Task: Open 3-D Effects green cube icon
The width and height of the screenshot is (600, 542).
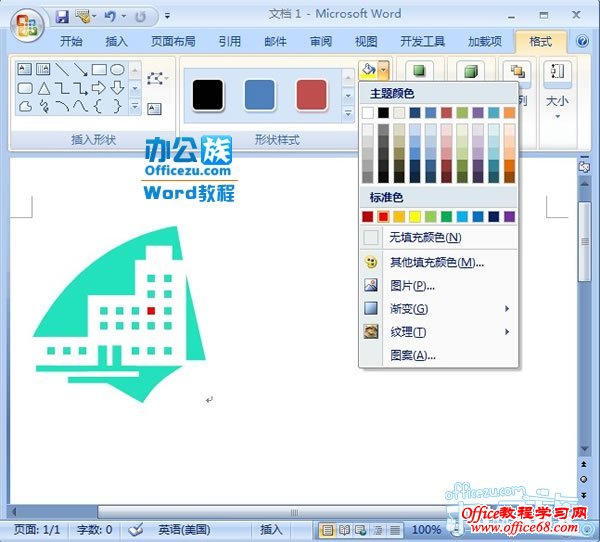Action: 470,71
